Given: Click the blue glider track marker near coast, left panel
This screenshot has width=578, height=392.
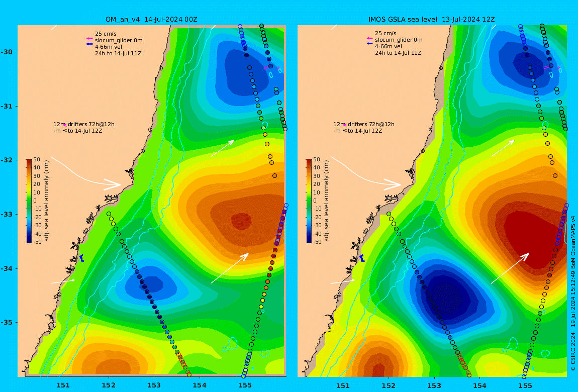Looking at the screenshot, I should coord(81,258).
